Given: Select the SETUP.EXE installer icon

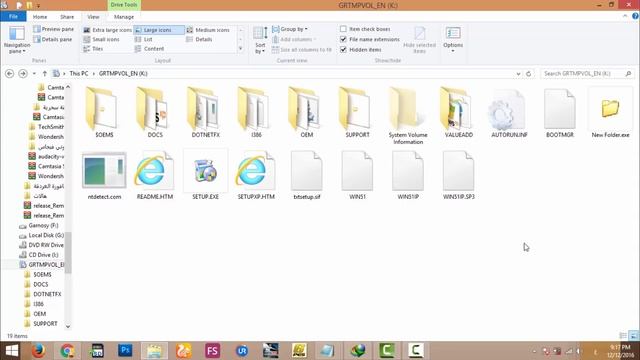Looking at the screenshot, I should [205, 175].
